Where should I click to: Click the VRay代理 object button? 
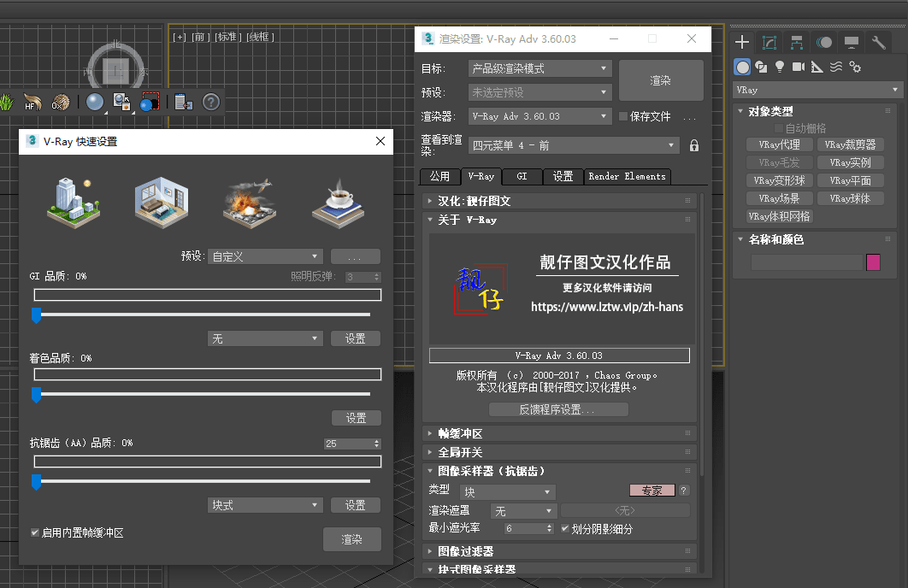[x=780, y=144]
